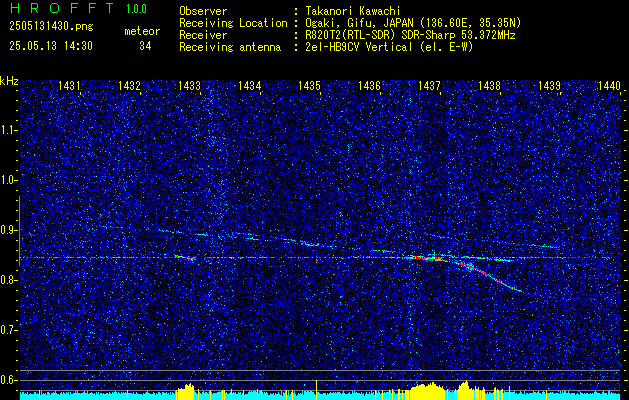Viewport: 629px width, 400px height.
Task: Click the Observer name Takanori Kawachi
Action: click(x=352, y=11)
